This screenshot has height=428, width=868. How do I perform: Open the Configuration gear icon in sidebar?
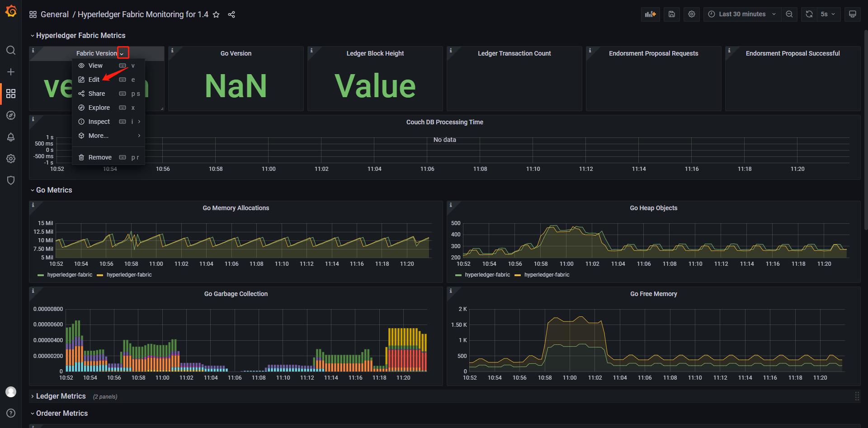point(11,159)
